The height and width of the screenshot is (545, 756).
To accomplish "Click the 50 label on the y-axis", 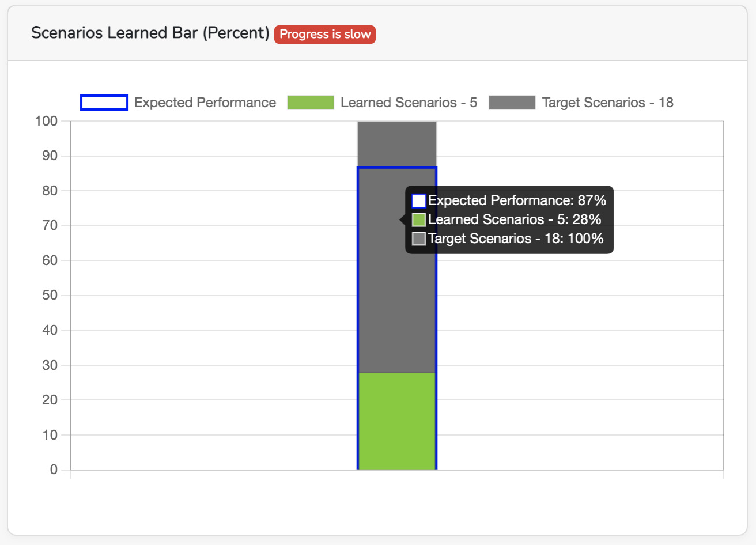I will (x=50, y=295).
